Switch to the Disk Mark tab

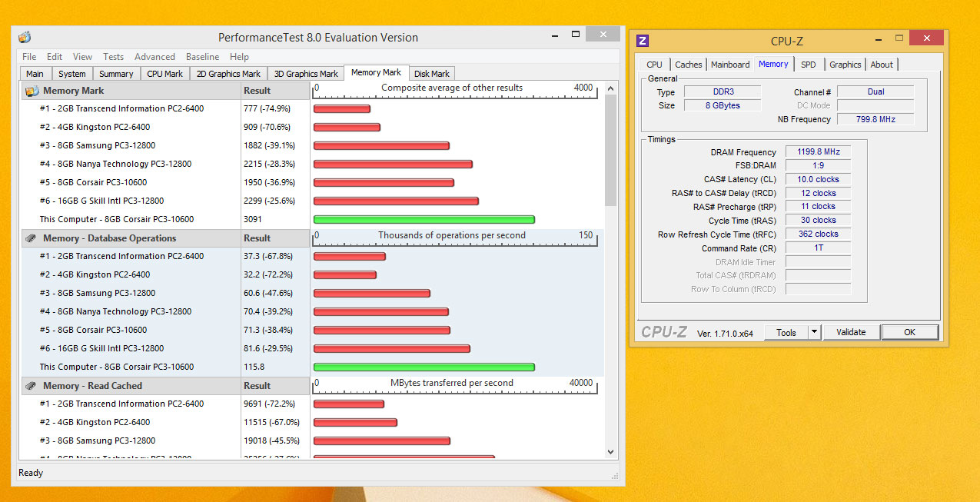pos(431,74)
